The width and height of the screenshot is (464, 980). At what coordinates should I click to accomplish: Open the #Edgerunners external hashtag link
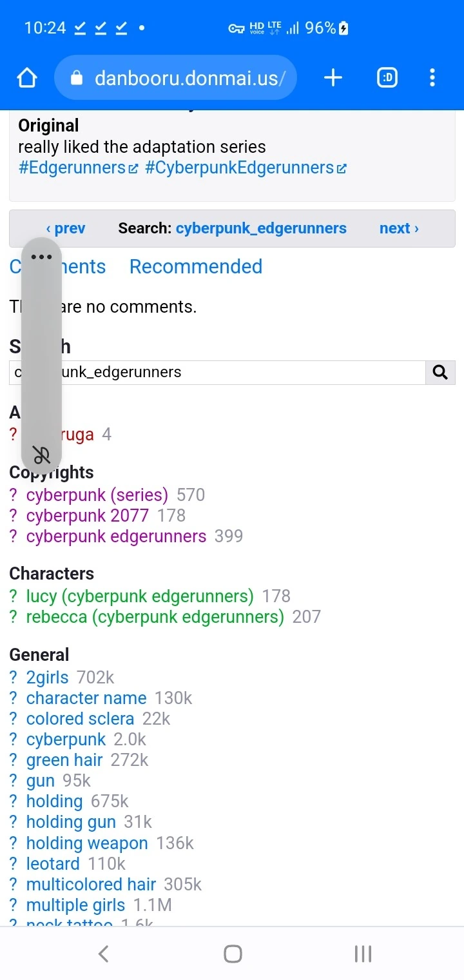tap(78, 168)
